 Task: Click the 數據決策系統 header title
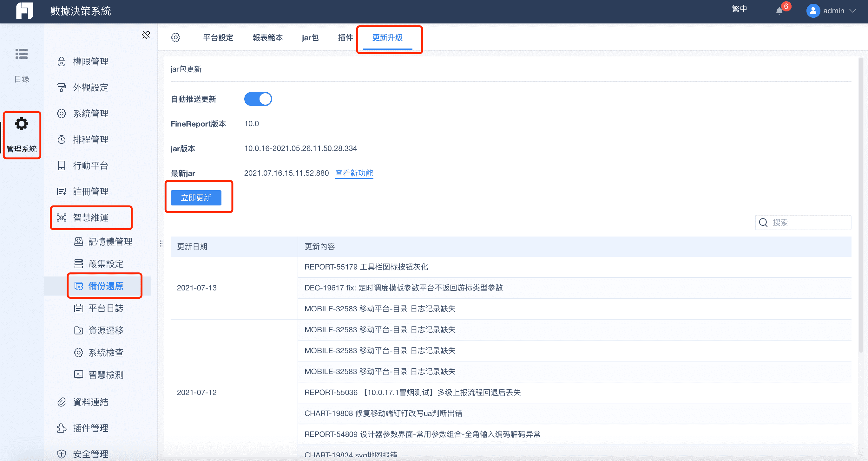(x=81, y=11)
